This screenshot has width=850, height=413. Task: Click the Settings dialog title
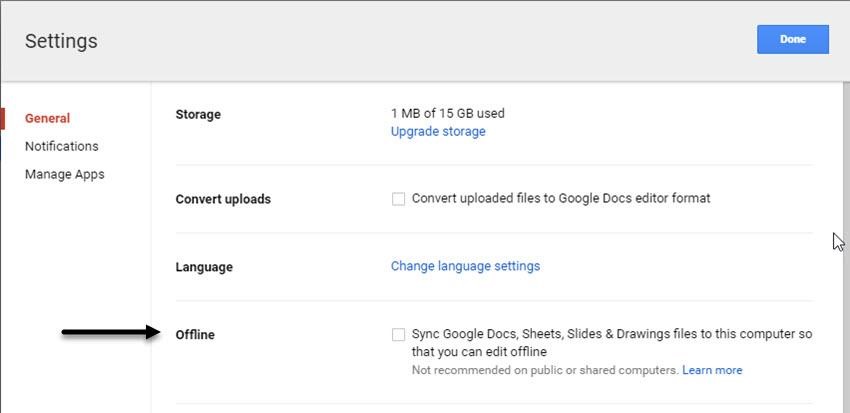(61, 41)
